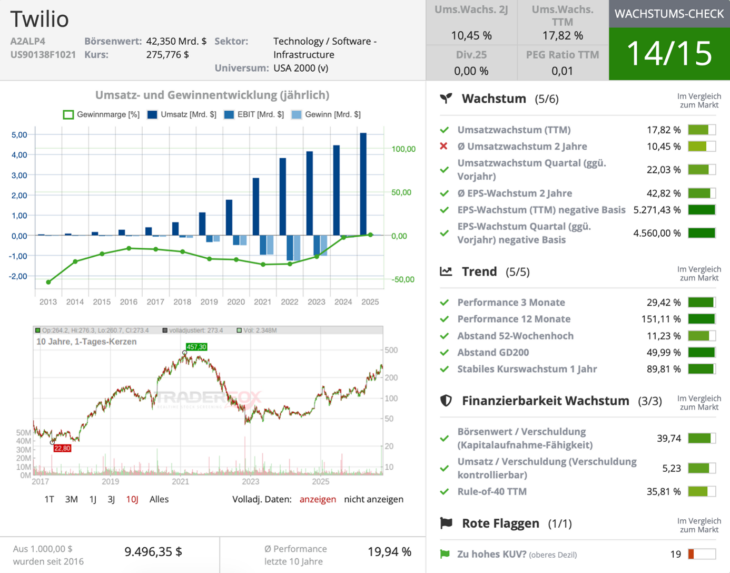Screen dimensions: 730x573
Task: Click the checkmark next to Umsatzwachstum Quartal
Action: point(444,169)
